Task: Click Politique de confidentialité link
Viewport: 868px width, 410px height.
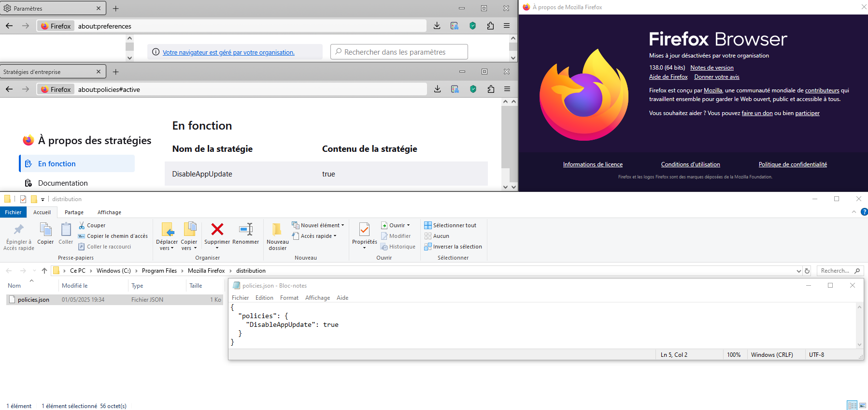Action: [793, 164]
